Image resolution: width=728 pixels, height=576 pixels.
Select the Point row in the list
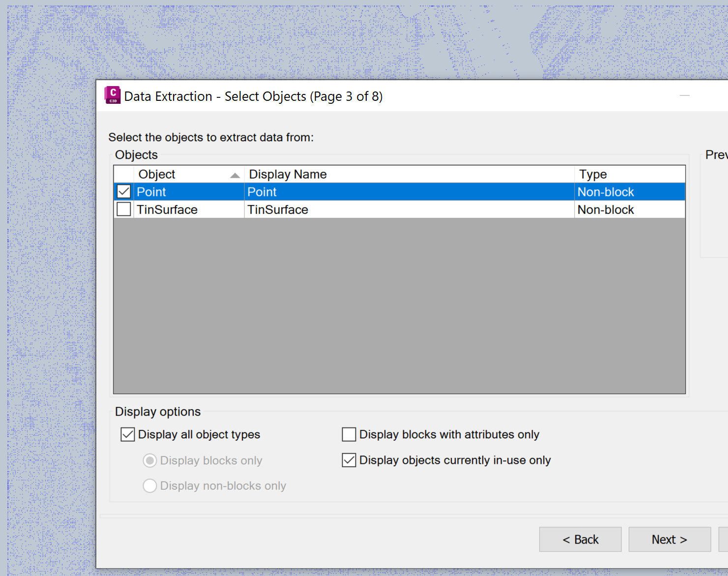[x=344, y=191]
